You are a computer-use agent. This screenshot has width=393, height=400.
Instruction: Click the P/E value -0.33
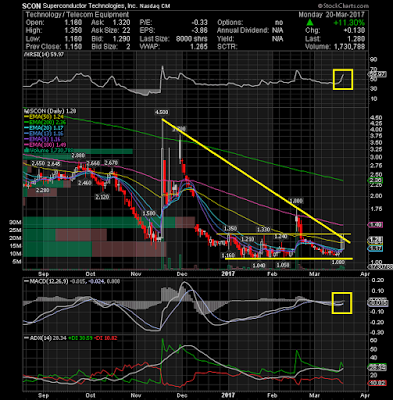[x=199, y=23]
